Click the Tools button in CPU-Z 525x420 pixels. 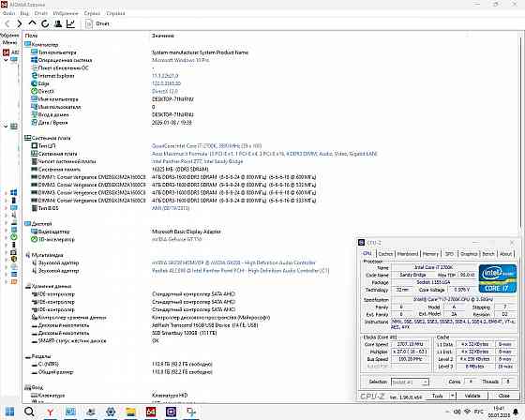pyautogui.click(x=437, y=396)
